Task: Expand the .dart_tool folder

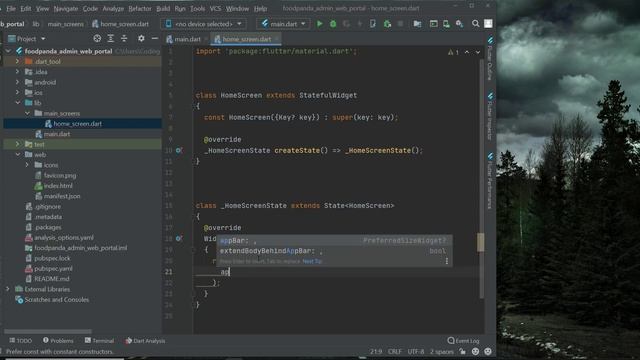Action: click(18, 61)
